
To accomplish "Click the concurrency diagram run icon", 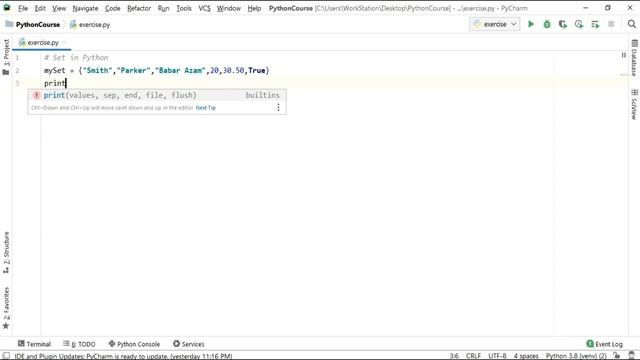I will (x=595, y=24).
